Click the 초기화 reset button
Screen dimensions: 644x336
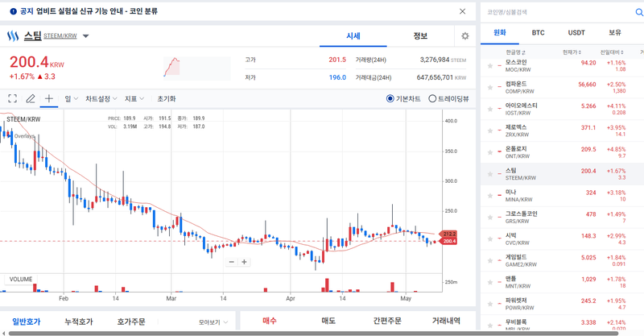tap(167, 98)
